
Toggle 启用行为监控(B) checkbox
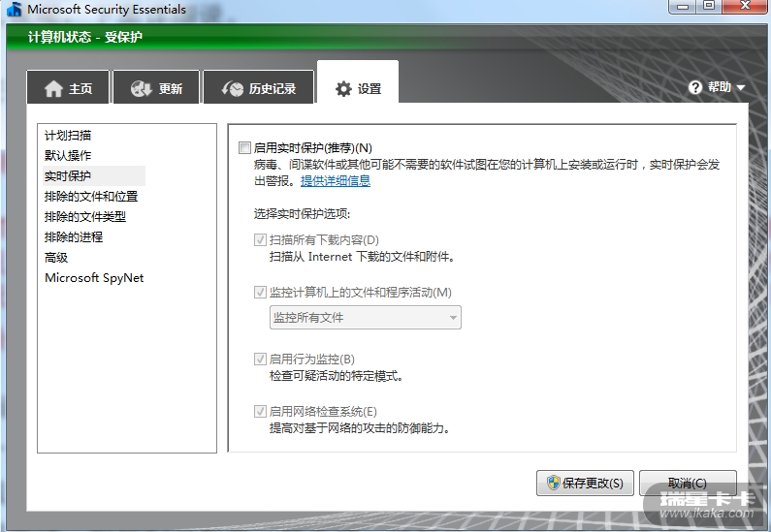click(x=260, y=360)
